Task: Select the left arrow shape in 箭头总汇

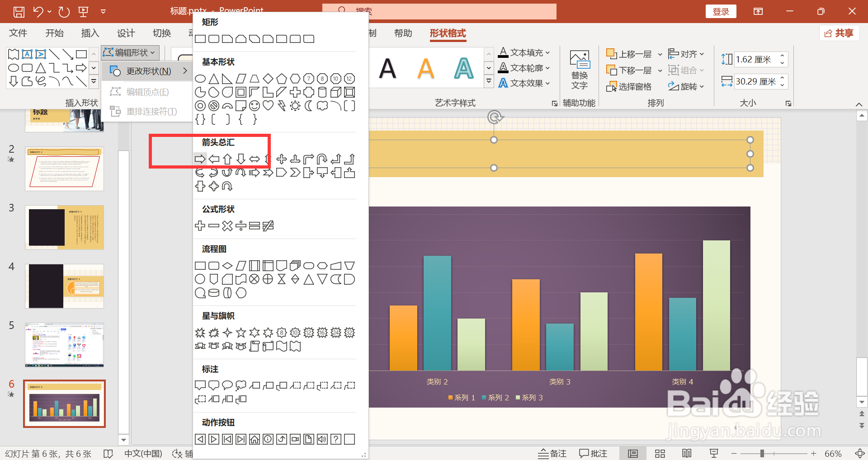Action: coord(214,159)
